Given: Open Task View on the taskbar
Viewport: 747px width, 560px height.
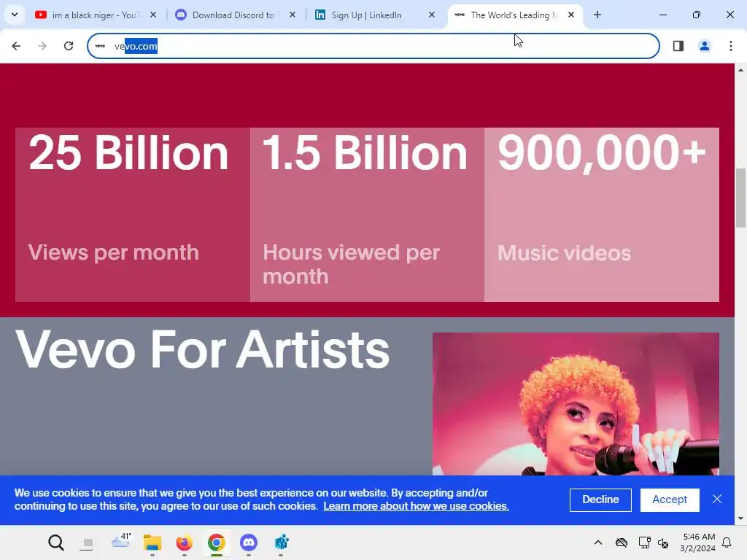Looking at the screenshot, I should coord(88,542).
